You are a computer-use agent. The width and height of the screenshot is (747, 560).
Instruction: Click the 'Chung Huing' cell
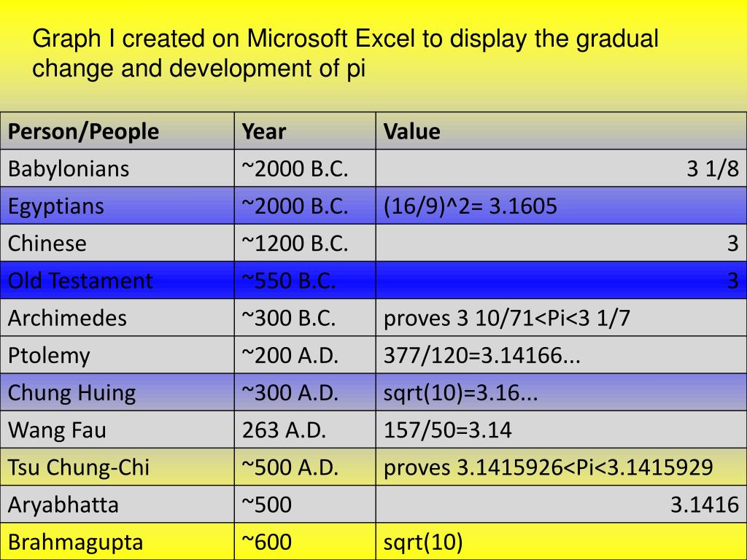(117, 392)
